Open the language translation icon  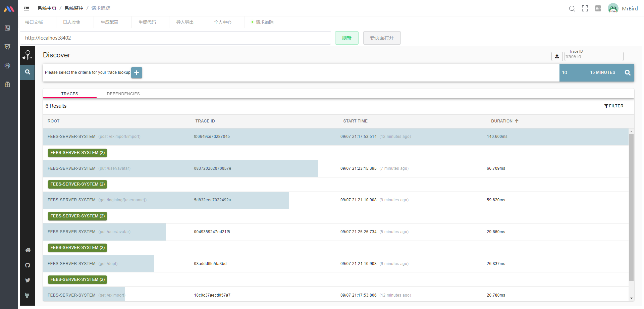click(x=598, y=8)
